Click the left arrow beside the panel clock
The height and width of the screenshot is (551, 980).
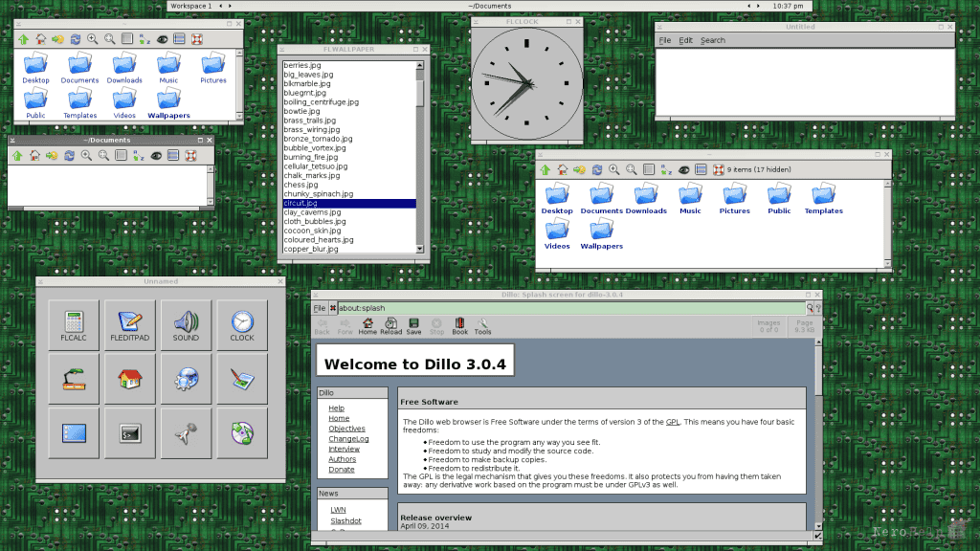tap(748, 6)
